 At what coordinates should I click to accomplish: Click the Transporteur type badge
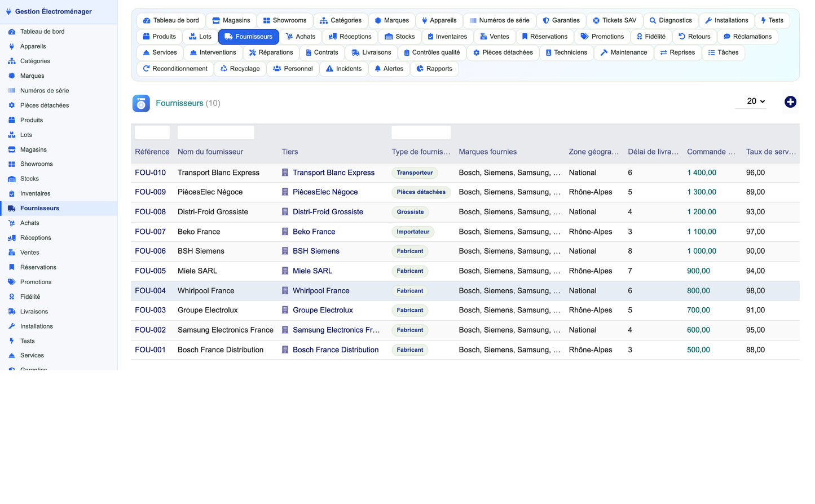(x=415, y=173)
